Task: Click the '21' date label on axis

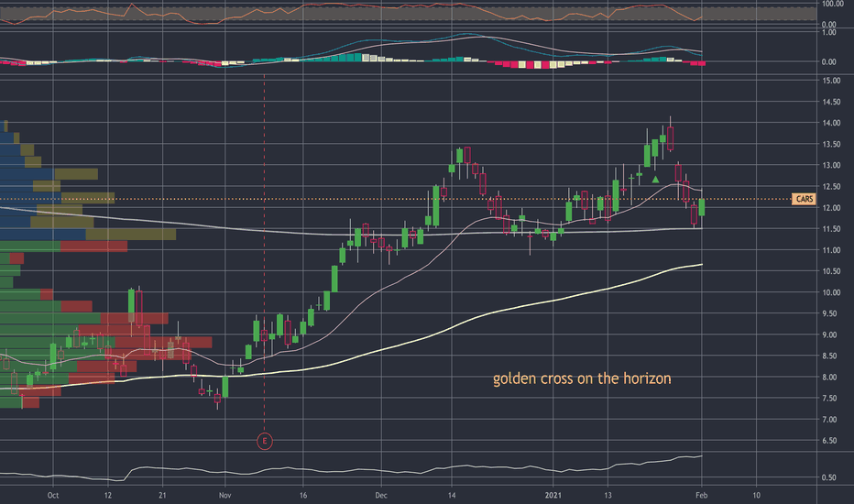Action: [162, 495]
